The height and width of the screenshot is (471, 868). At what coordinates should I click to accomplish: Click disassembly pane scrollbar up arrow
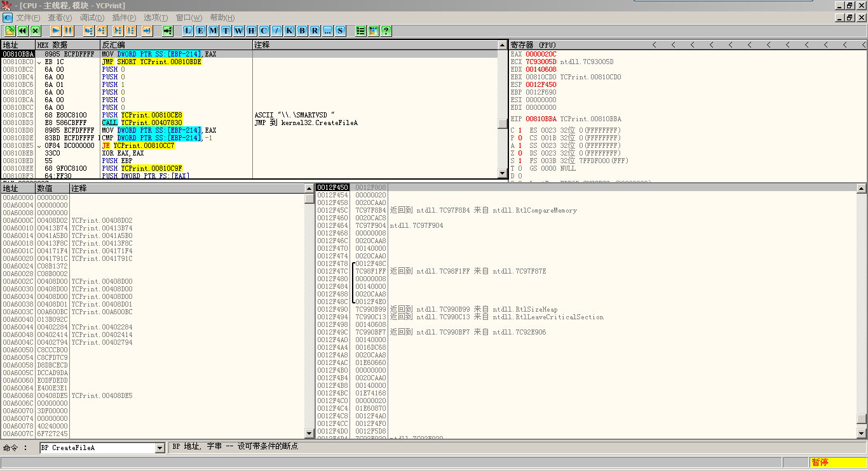pos(503,45)
